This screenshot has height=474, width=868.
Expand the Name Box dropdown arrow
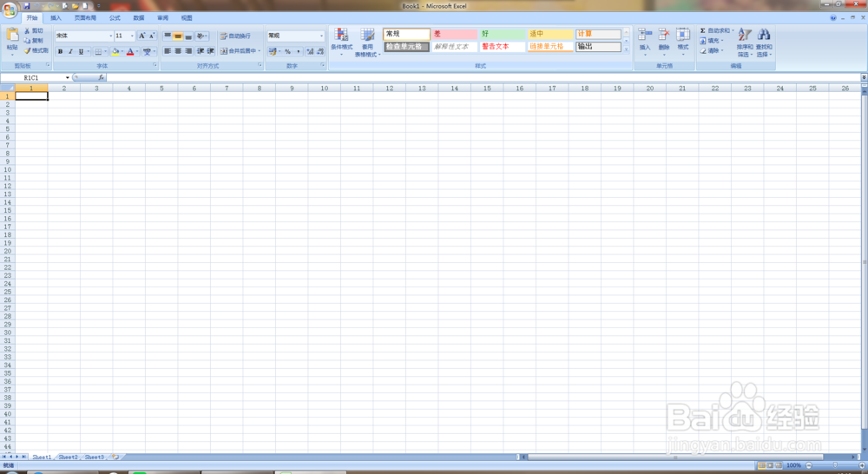pos(68,77)
